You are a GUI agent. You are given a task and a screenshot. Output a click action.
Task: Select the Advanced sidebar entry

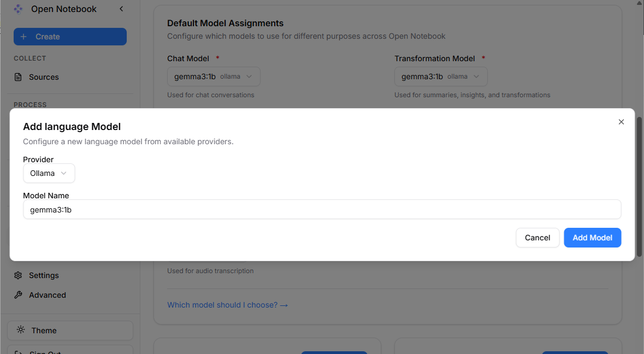click(x=47, y=294)
